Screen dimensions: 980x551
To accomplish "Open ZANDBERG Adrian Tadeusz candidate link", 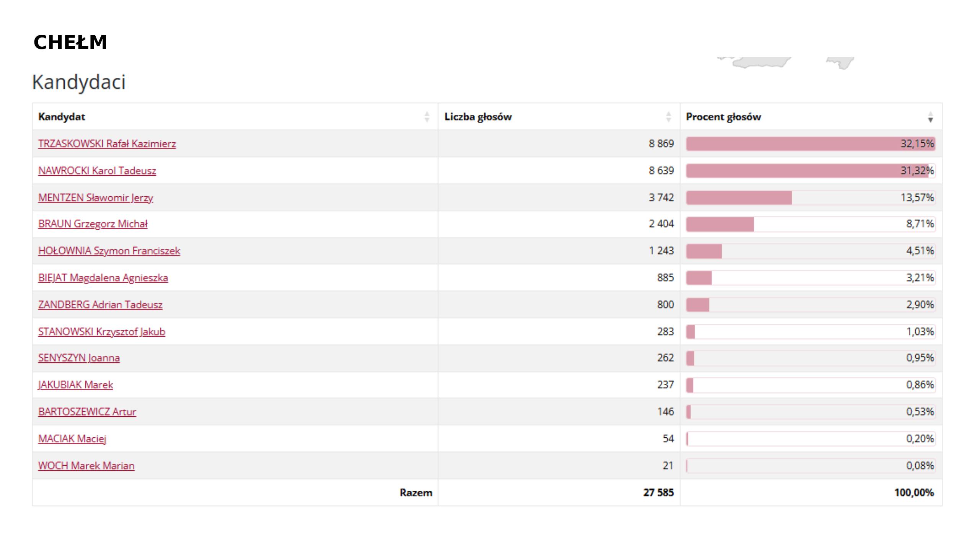I will pyautogui.click(x=100, y=305).
